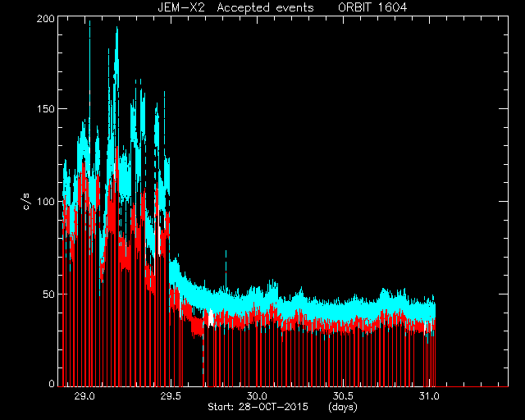Click the '30.5' x-axis tick label
The image size is (525, 420).
[x=343, y=396]
